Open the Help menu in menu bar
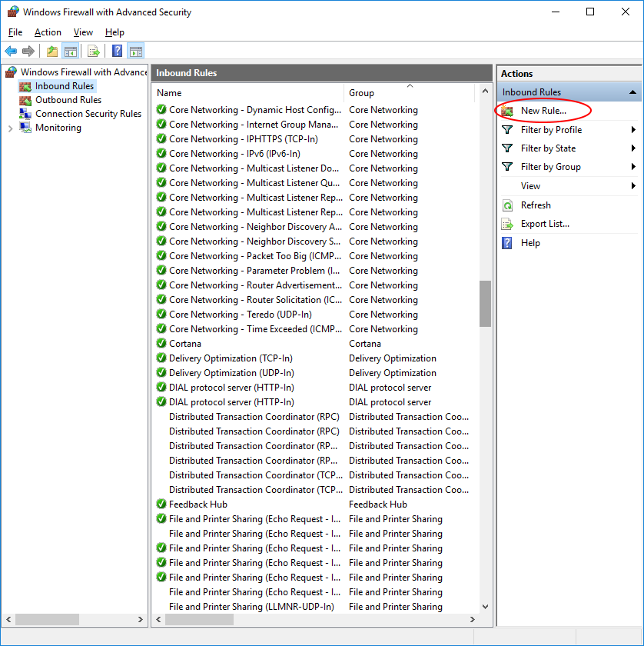This screenshot has height=646, width=644. point(115,32)
